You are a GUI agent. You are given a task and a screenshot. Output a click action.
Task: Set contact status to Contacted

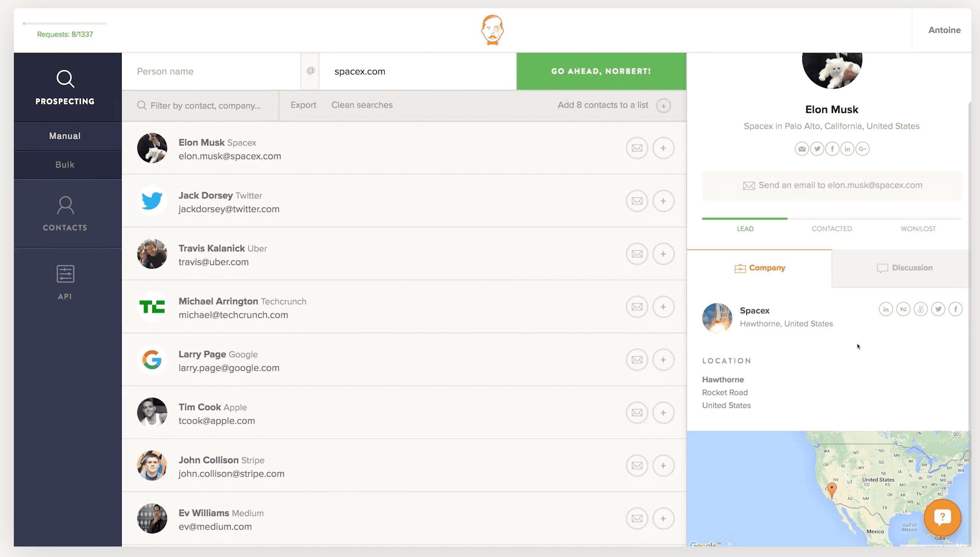click(x=832, y=229)
